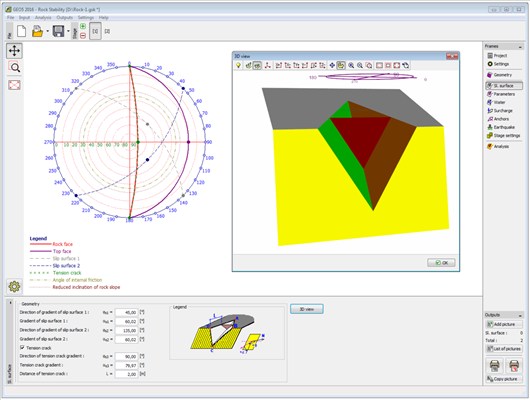Click the save floppy disk icon
The height and width of the screenshot is (400, 530).
click(58, 31)
